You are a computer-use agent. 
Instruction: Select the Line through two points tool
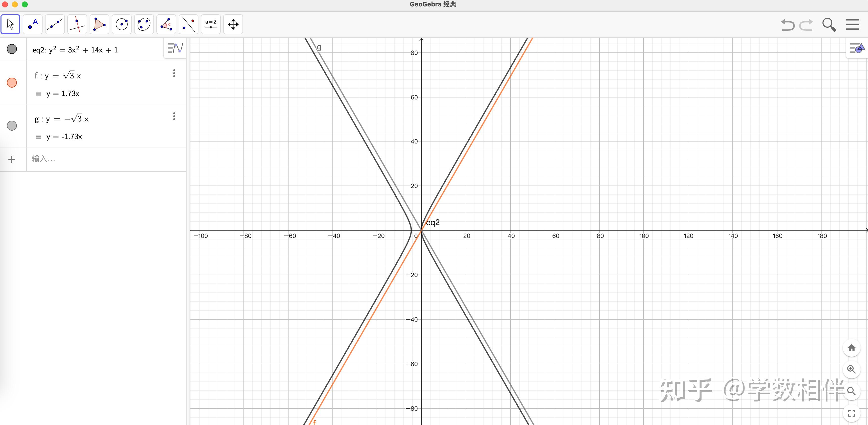55,24
